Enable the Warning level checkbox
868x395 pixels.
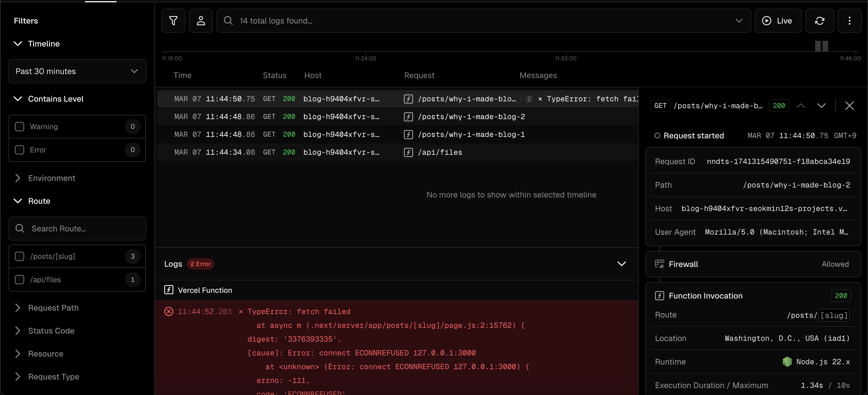(x=20, y=126)
